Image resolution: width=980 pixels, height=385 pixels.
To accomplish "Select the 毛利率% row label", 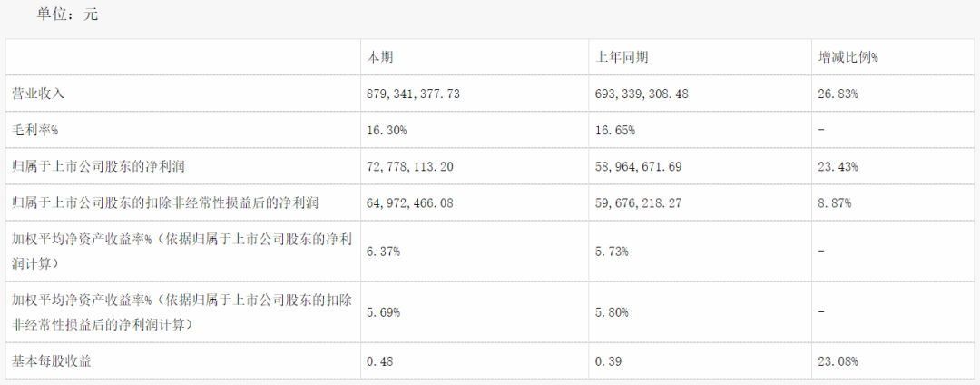I will click(x=35, y=131).
